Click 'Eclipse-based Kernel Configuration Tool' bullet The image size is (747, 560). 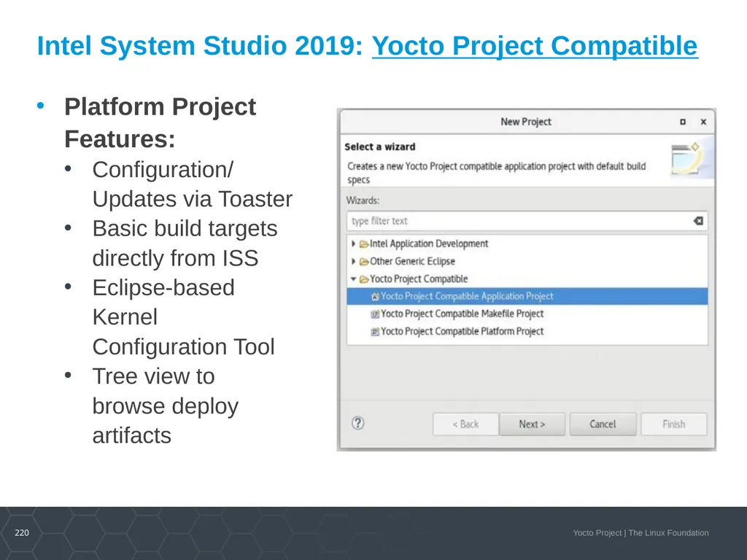183,317
